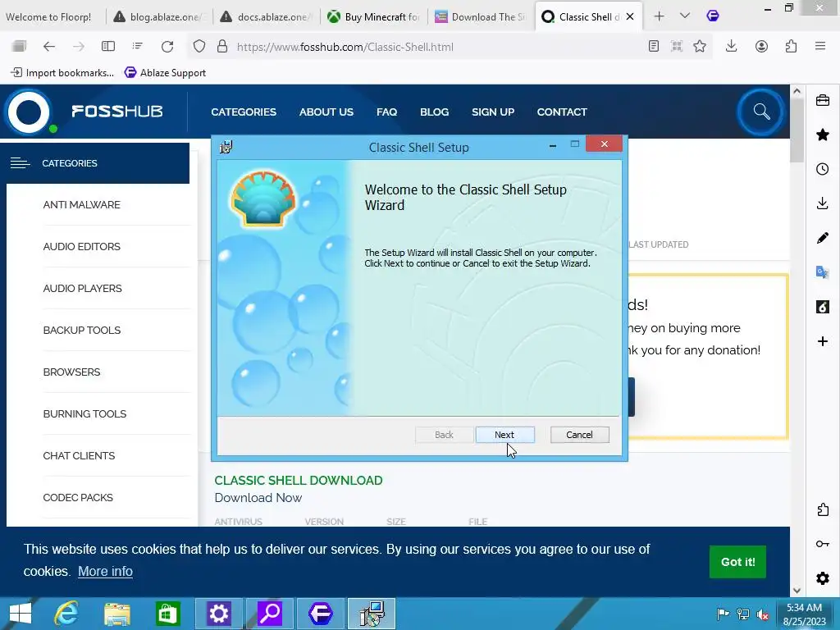The image size is (840, 630).
Task: Open the browser downloads toolbar icon
Action: pos(731,47)
